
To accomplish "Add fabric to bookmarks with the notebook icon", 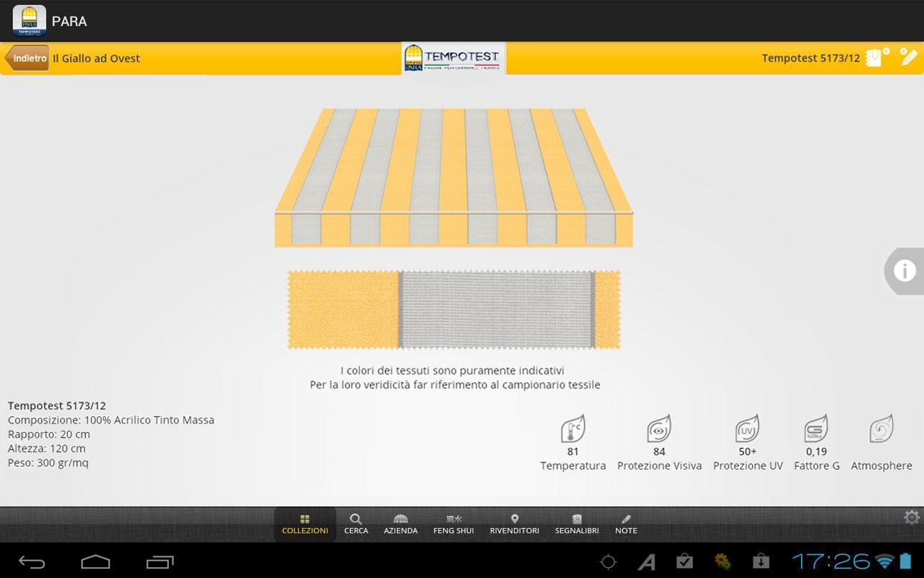I will (x=877, y=58).
